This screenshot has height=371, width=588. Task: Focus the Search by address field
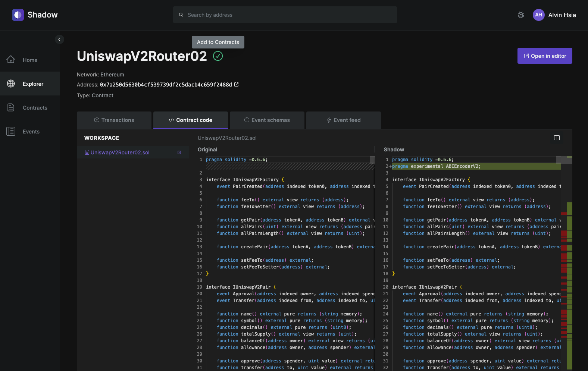point(285,15)
